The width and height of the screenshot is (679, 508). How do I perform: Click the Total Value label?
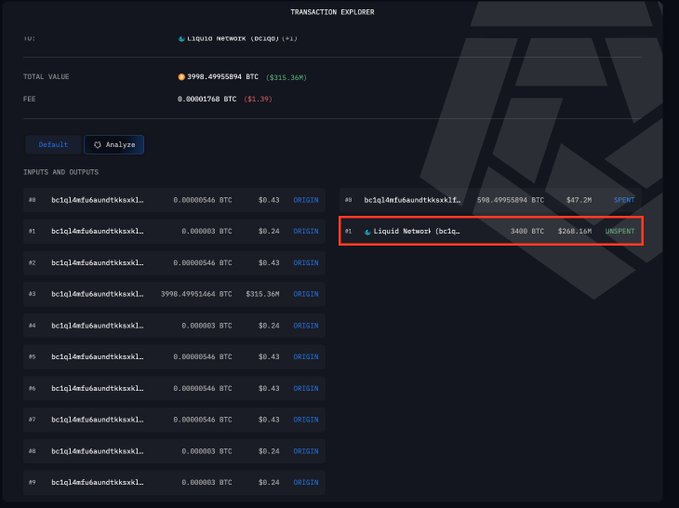46,77
